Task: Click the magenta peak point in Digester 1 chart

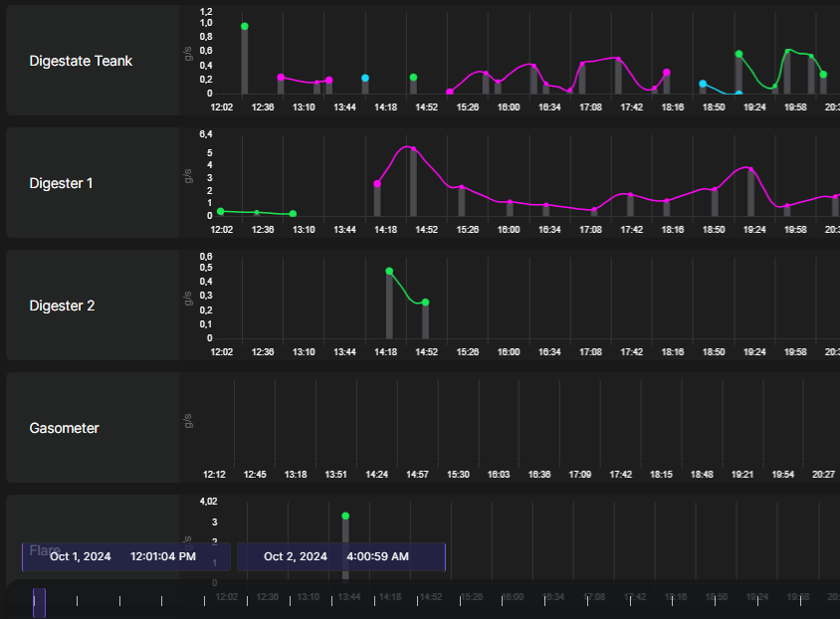Action: (413, 149)
